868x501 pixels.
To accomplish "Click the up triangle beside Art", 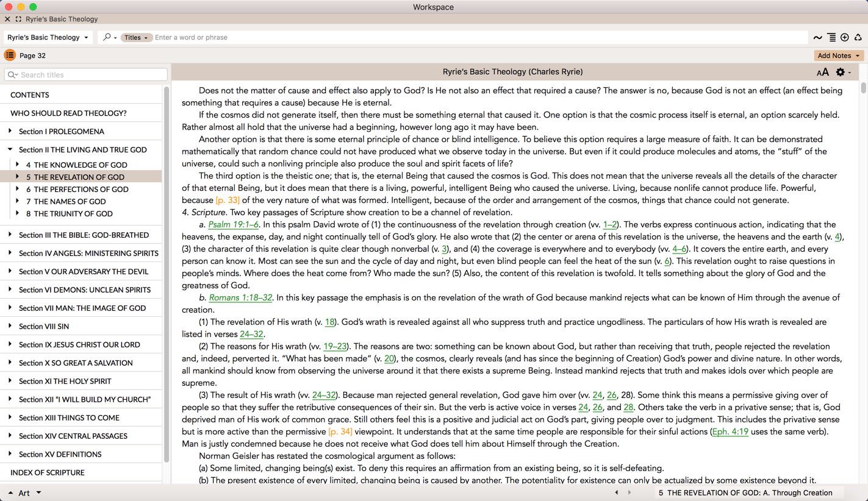I will 10,492.
